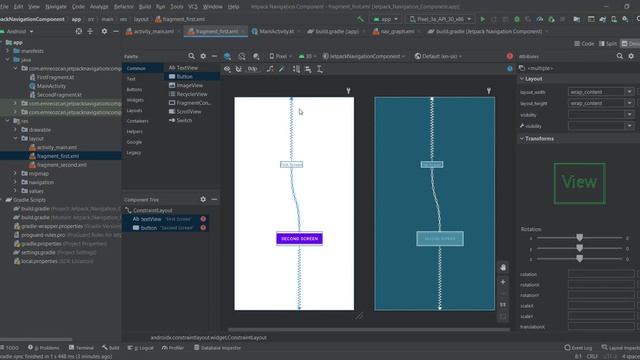Open the Tools menu
The image size is (640, 360).
pos(177,7)
